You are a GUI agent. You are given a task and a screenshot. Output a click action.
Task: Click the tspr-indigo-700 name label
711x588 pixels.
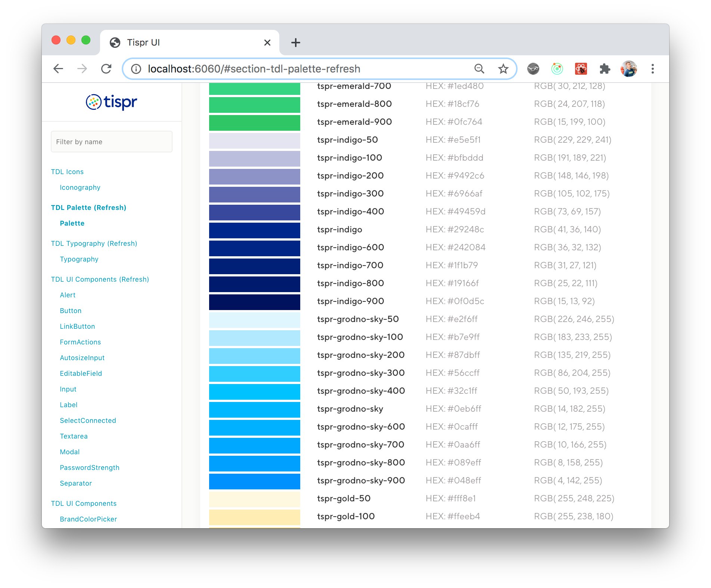(350, 265)
